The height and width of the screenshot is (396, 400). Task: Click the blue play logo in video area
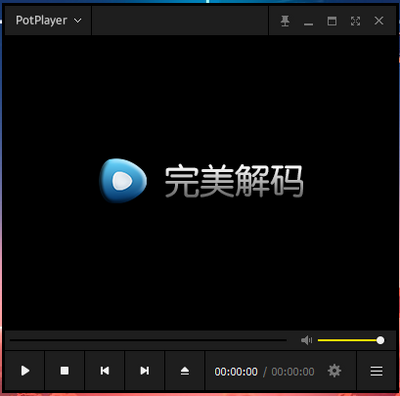[x=123, y=180]
